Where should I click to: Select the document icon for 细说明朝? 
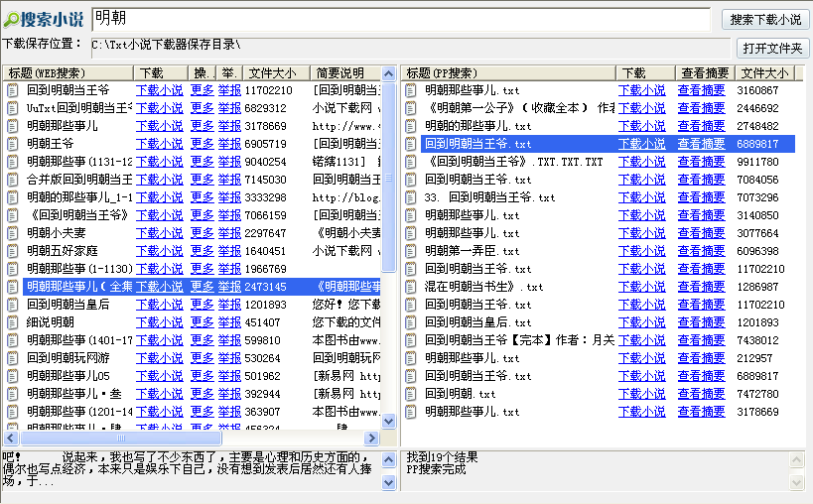click(13, 322)
